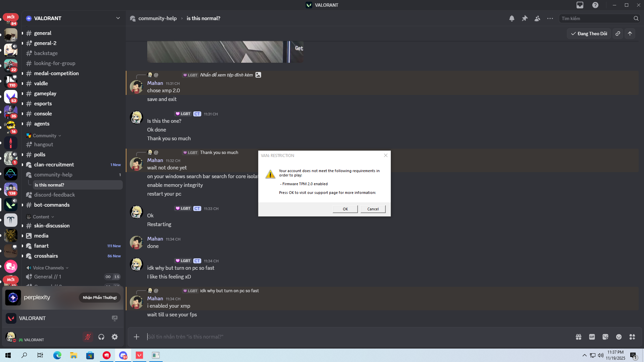This screenshot has height=362, width=644.
Task: Show member list icon in header
Action: pyautogui.click(x=537, y=18)
